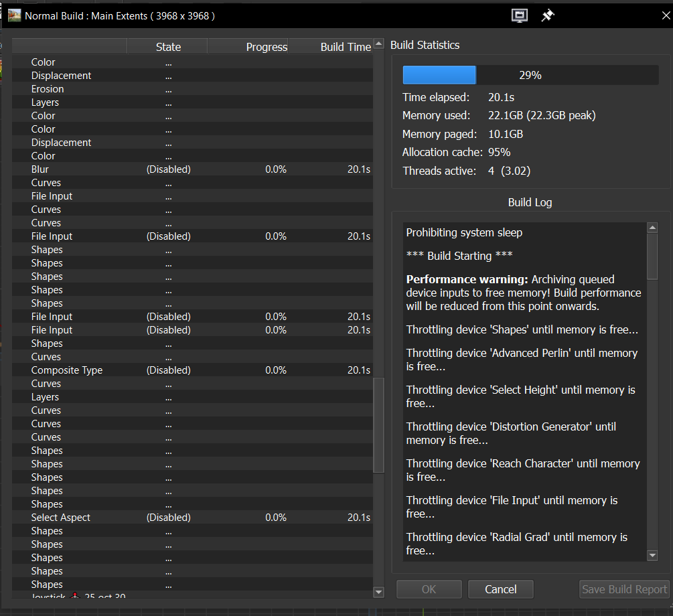The height and width of the screenshot is (616, 673).
Task: Click the Build Time column header
Action: 345,47
